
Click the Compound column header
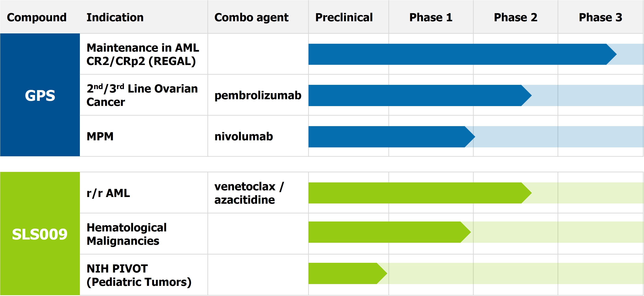click(37, 17)
